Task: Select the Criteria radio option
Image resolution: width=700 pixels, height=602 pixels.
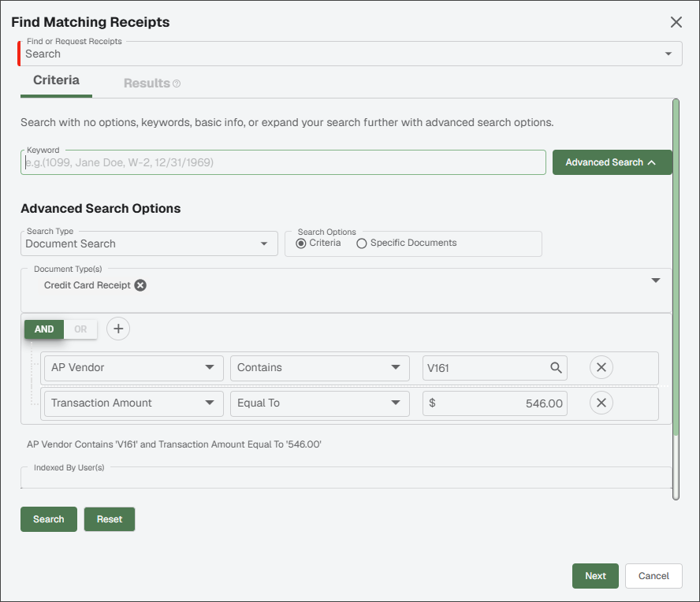Action: click(x=301, y=243)
